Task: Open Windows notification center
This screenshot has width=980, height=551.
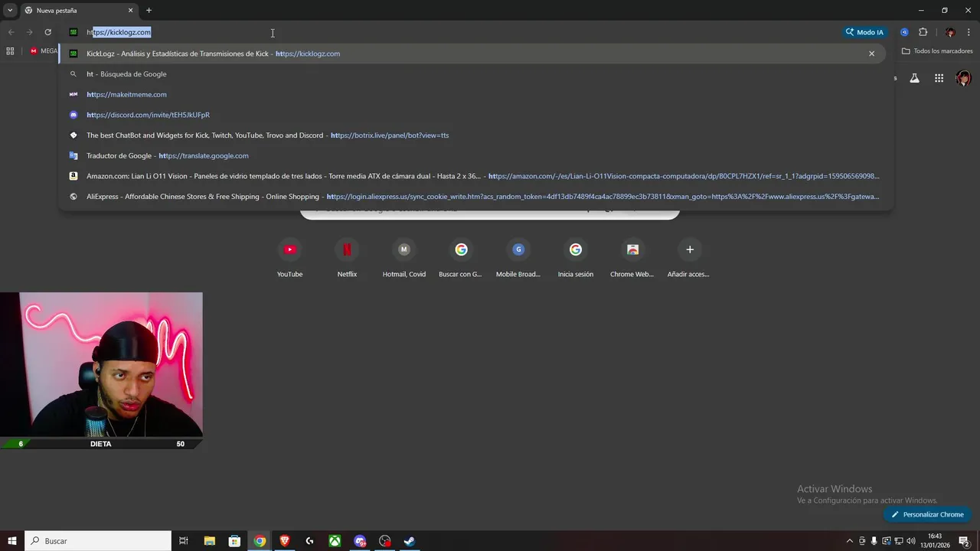Action: (965, 541)
